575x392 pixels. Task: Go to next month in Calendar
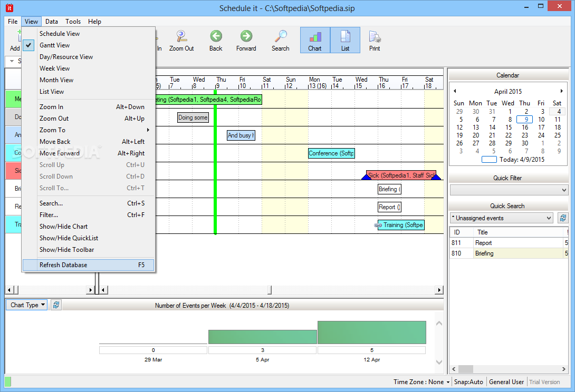[x=561, y=91]
